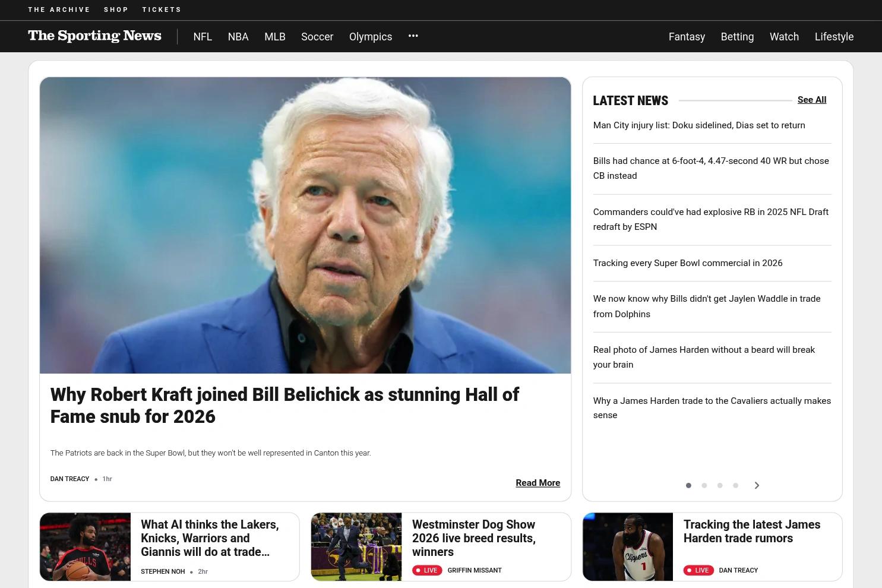Go to the Soccer section

[x=317, y=37]
